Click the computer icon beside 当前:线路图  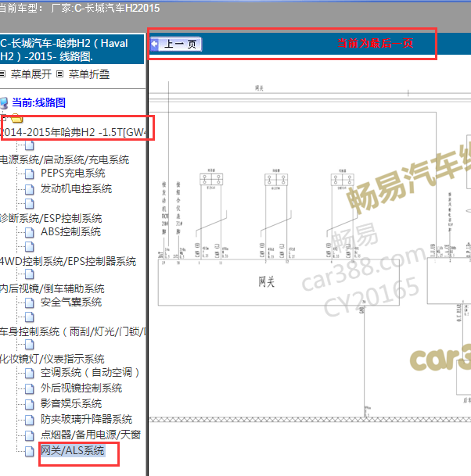click(x=4, y=103)
